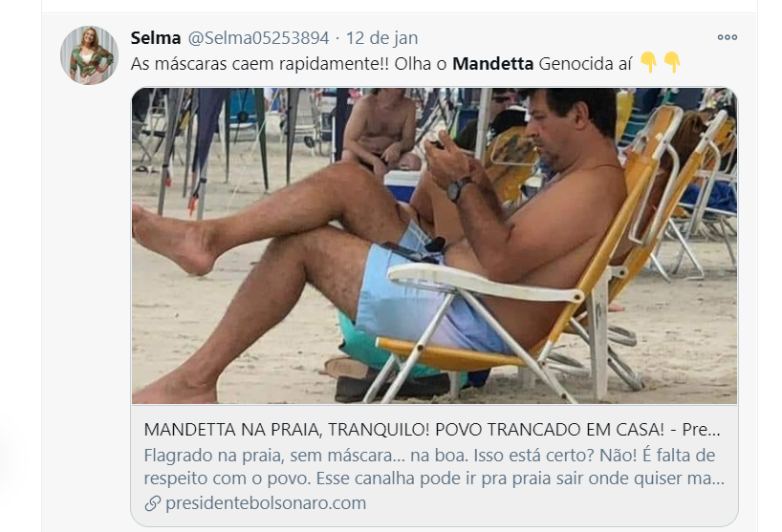Click the bold Mandetta word in the tweet
This screenshot has width=782, height=532.
click(x=492, y=64)
